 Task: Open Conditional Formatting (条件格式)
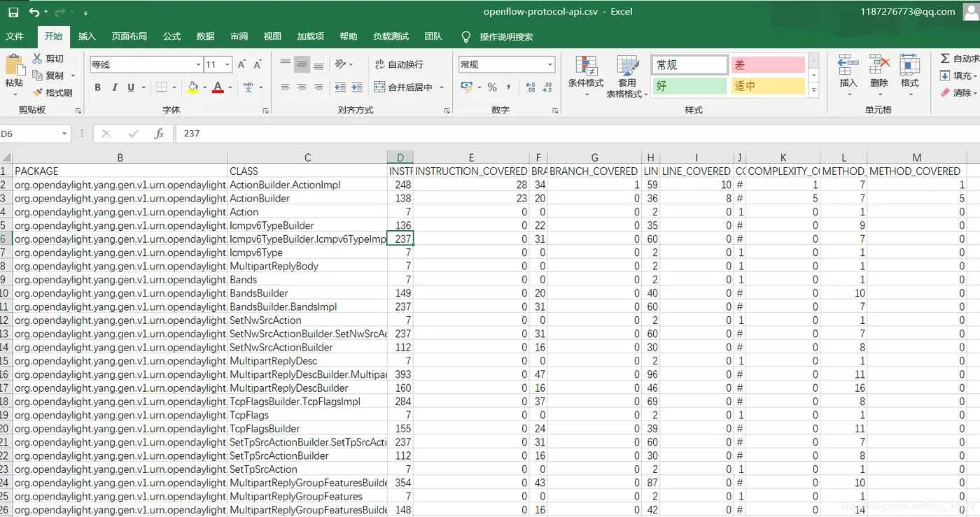coord(586,76)
